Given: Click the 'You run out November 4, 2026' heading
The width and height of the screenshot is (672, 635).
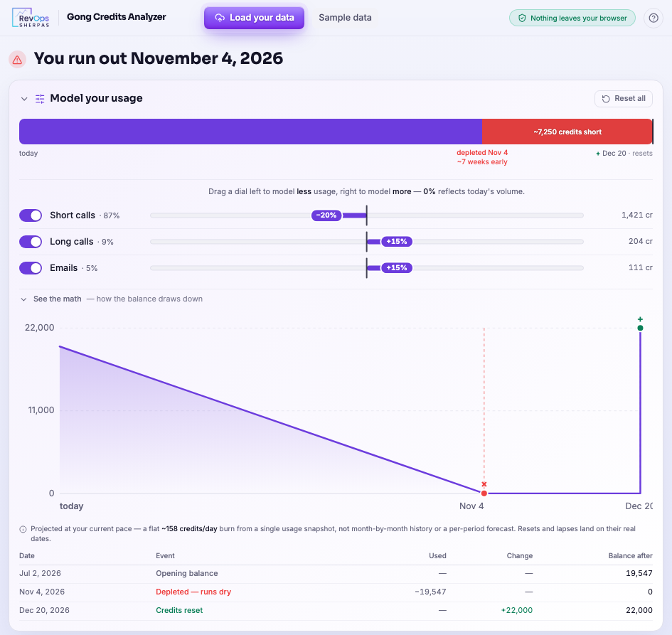Looking at the screenshot, I should (x=159, y=59).
